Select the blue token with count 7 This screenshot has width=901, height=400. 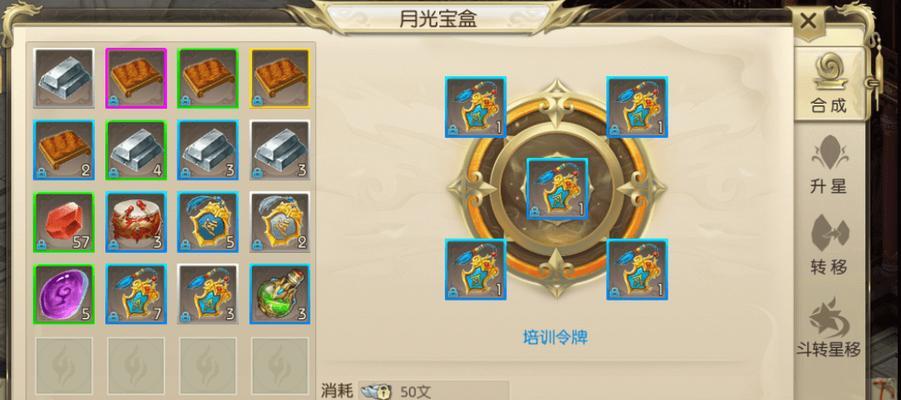(x=136, y=294)
